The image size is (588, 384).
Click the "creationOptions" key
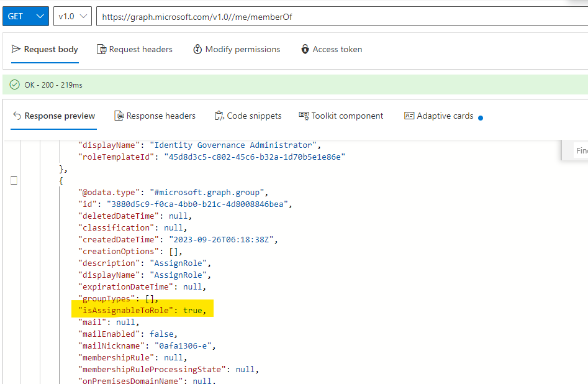(119, 252)
